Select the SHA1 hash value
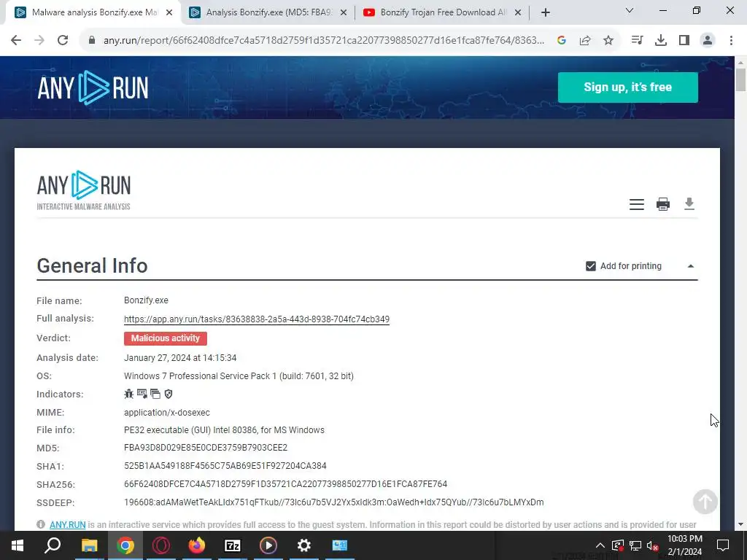This screenshot has width=747, height=560. point(225,466)
